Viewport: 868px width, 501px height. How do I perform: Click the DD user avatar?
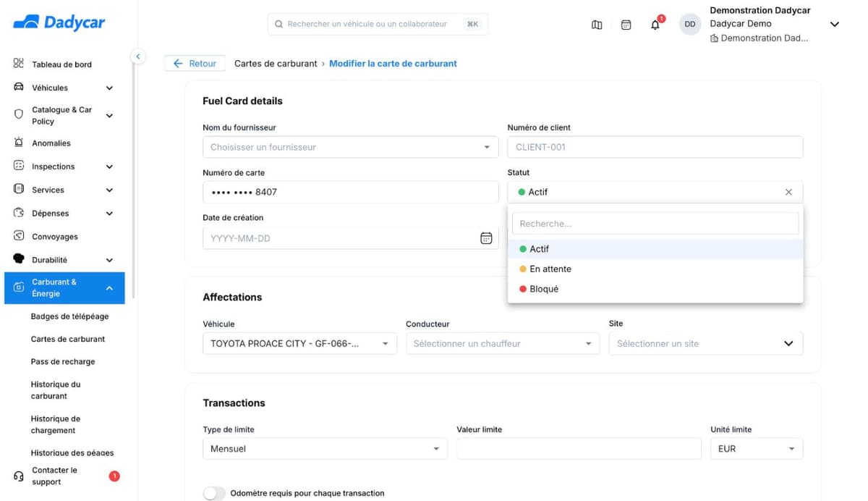tap(690, 24)
